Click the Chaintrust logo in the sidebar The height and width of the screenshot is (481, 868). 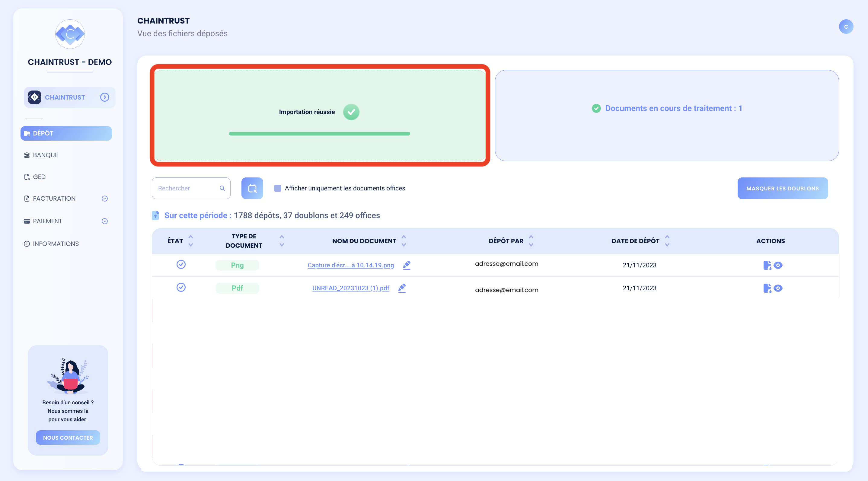70,34
